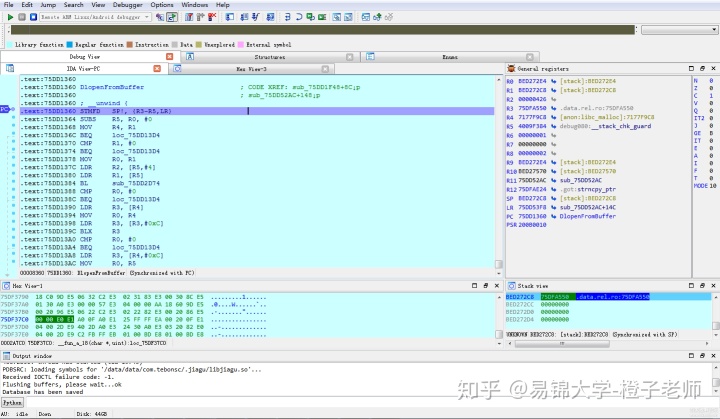The image size is (720, 419).
Task: Toggle the Z flag value
Action: [711, 88]
